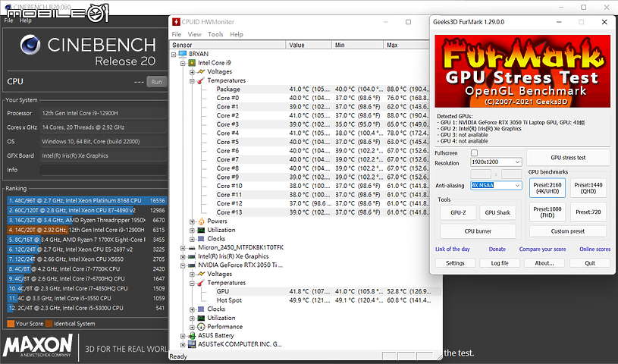Click the Utilization icon under Intel Core i9
Viewport: 618px width, 364px height.
[x=201, y=230]
